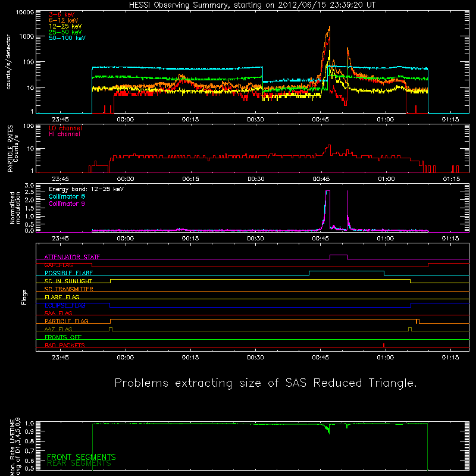Image resolution: width=476 pixels, height=476 pixels.
Task: Select the 12-25 keV legend label
Action: click(65, 26)
